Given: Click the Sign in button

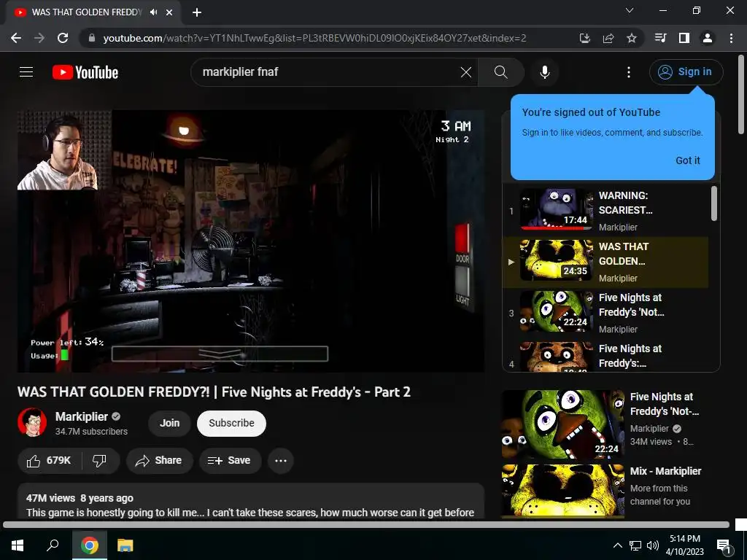Looking at the screenshot, I should click(686, 72).
